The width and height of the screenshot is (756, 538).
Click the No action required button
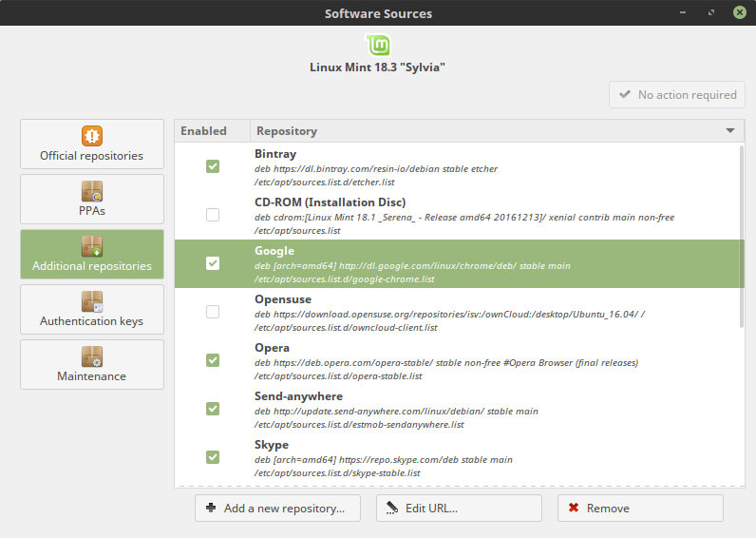(x=677, y=95)
